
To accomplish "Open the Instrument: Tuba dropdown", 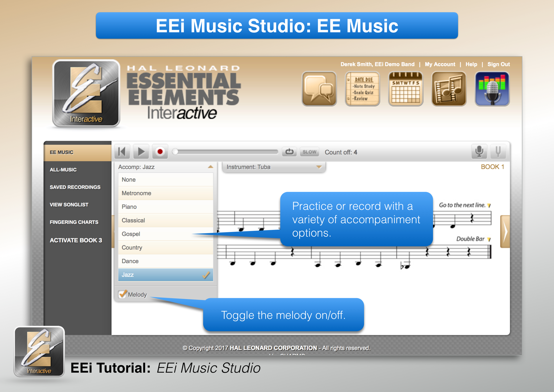I will click(x=274, y=167).
